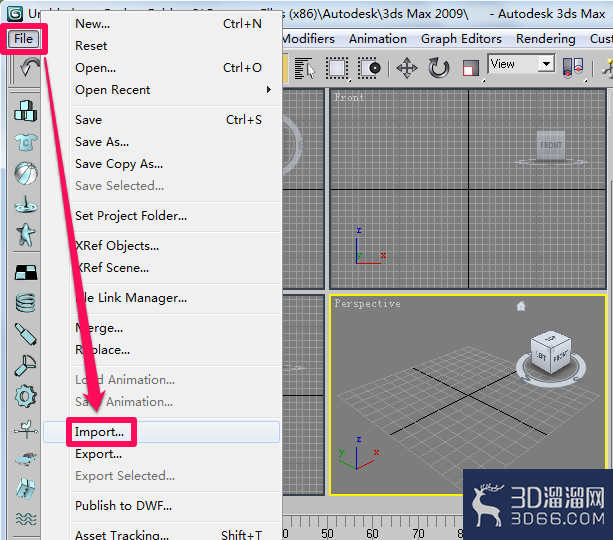Click the gear motor sidebar icon
The height and width of the screenshot is (540, 613).
(26, 396)
